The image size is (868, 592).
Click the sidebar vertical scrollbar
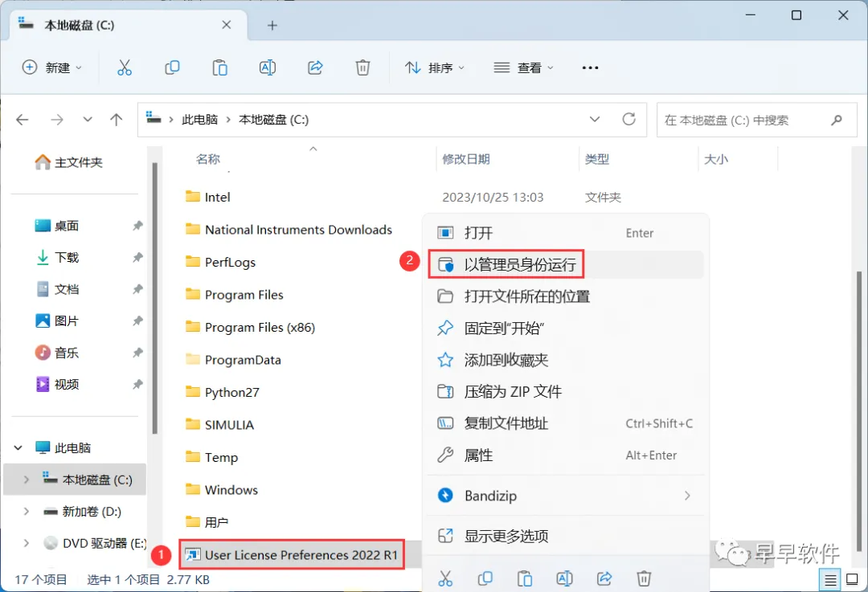[155, 299]
